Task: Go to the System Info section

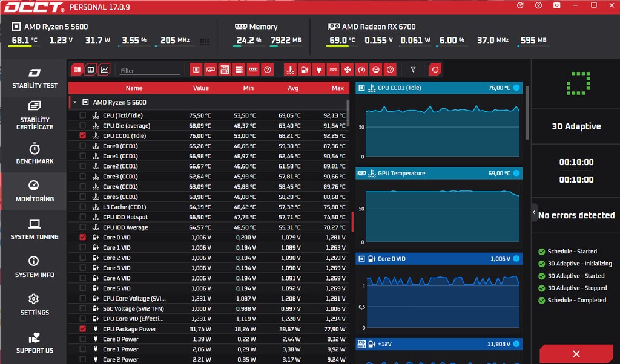Action: tap(35, 267)
